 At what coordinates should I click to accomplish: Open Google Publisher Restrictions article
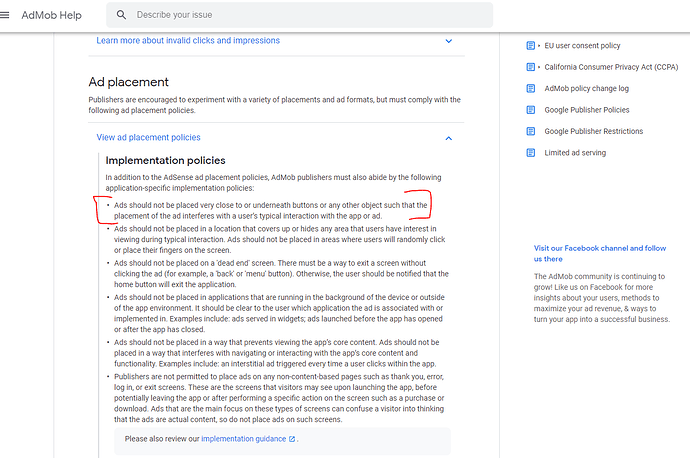click(594, 131)
